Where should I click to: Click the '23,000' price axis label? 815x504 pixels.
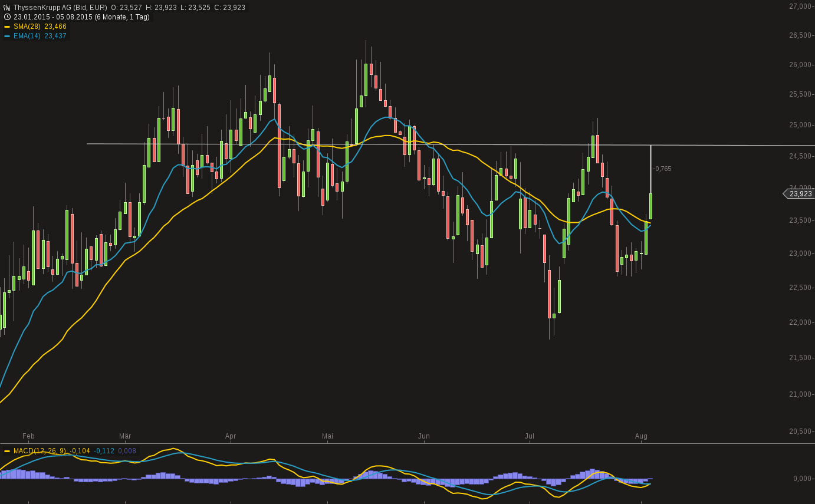(x=800, y=253)
